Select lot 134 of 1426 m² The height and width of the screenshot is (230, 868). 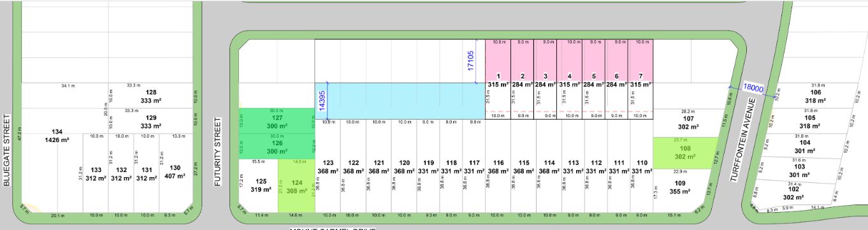[57, 136]
